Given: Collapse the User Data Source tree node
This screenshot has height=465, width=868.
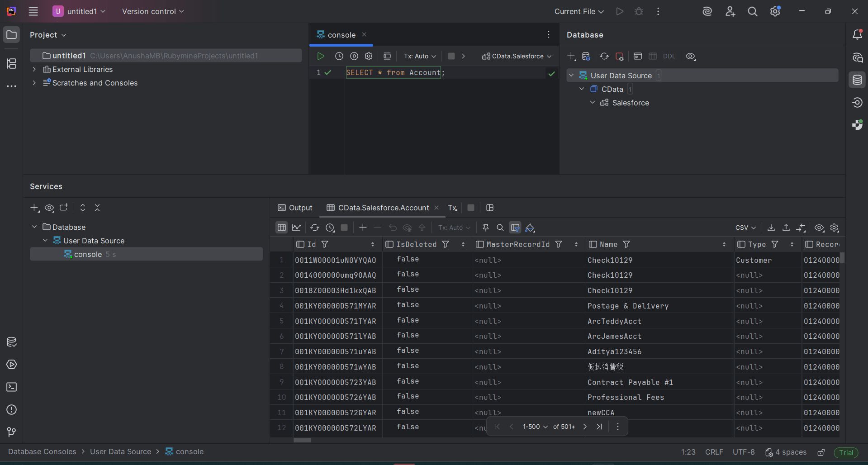Looking at the screenshot, I should (571, 75).
